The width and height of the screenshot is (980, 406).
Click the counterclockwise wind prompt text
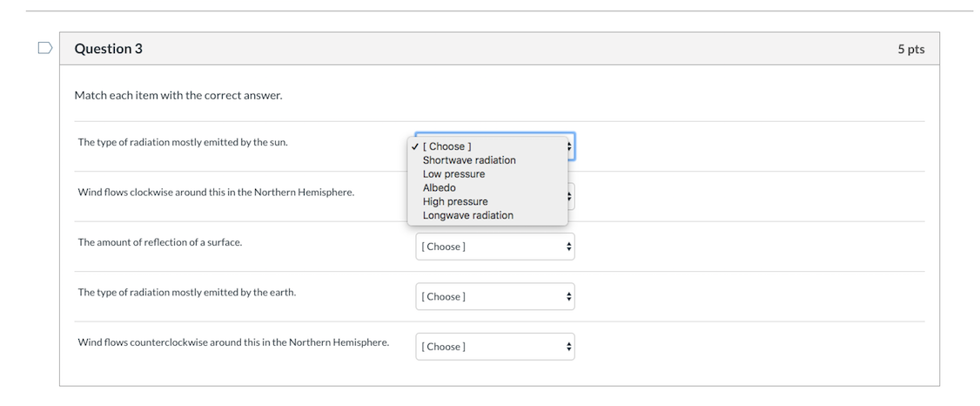[233, 342]
